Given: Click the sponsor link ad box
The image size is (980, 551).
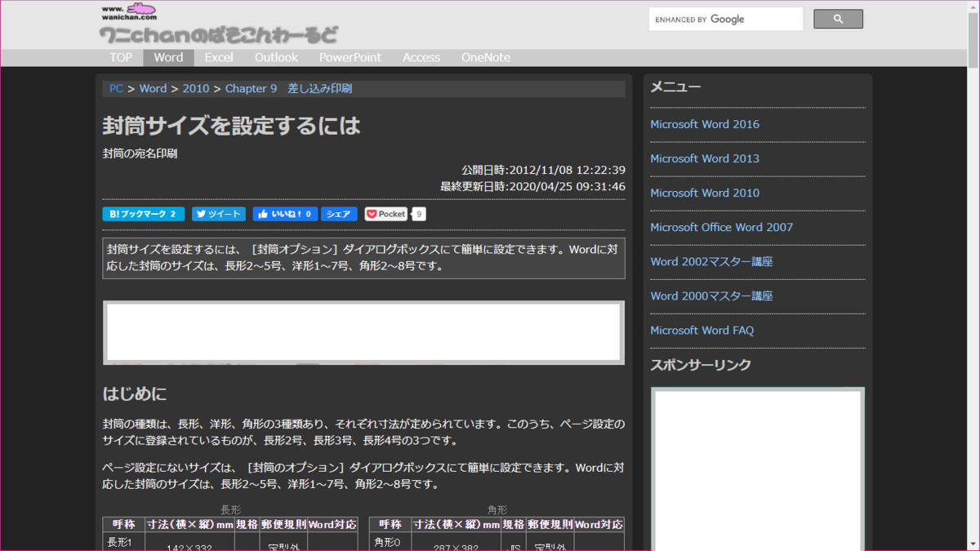Looking at the screenshot, I should tap(758, 469).
